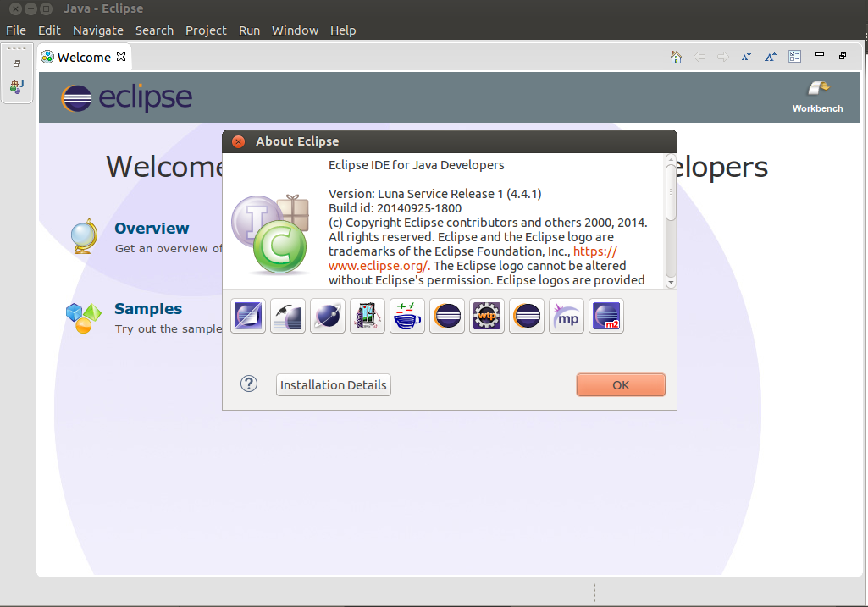
Task: Click the scrollbar down arrow in About text
Action: point(671,282)
